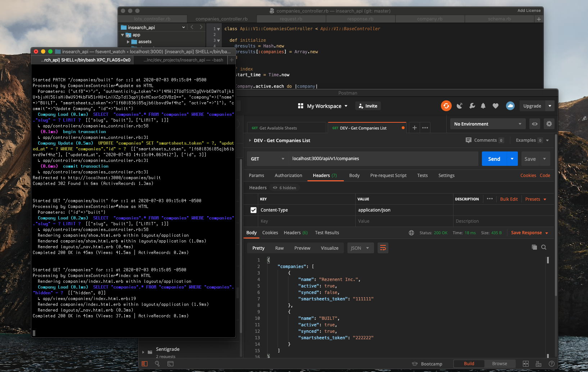The image size is (588, 372).
Task: Open the GET method dropdown
Action: click(x=268, y=159)
